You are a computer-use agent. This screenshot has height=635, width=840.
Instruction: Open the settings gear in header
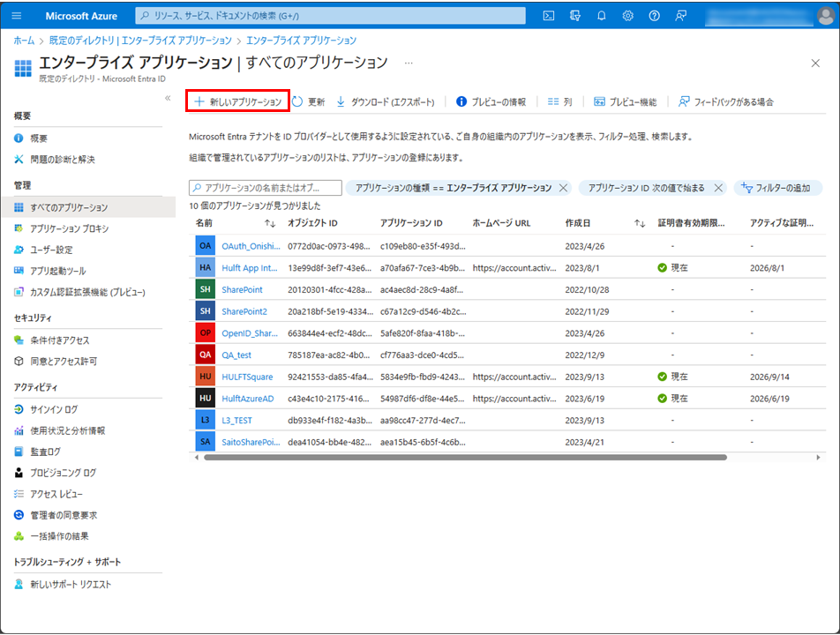coord(628,15)
